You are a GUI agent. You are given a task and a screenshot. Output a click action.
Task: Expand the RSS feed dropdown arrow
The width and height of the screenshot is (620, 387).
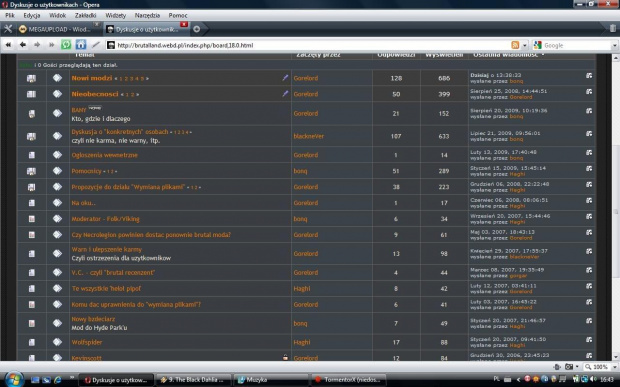[525, 45]
